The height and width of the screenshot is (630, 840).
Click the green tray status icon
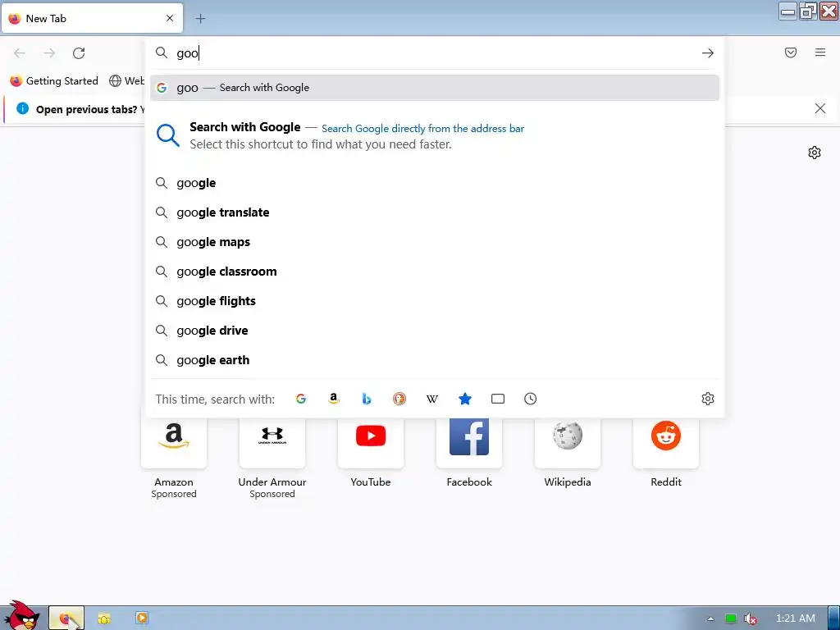point(731,619)
